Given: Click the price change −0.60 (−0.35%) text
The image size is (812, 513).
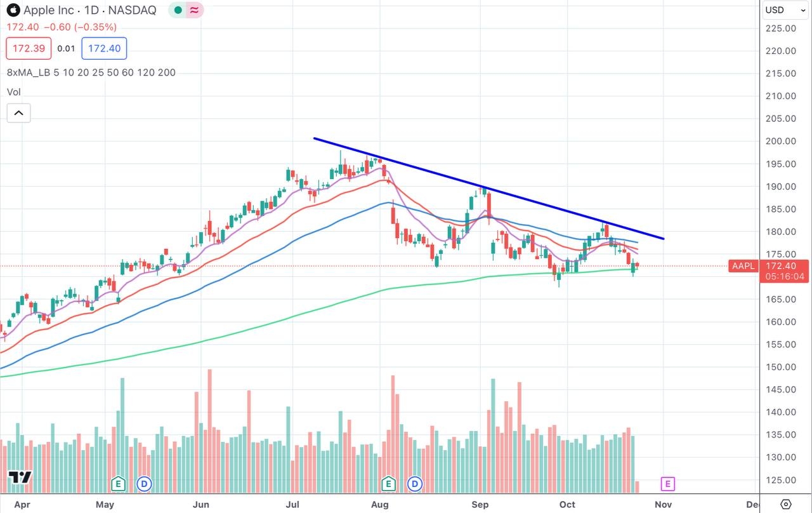Looking at the screenshot, I should [x=80, y=27].
